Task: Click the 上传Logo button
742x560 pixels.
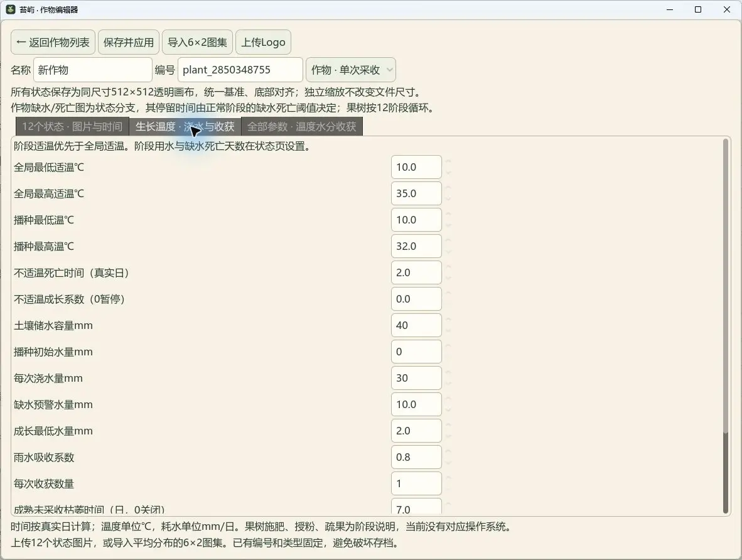Action: [263, 42]
